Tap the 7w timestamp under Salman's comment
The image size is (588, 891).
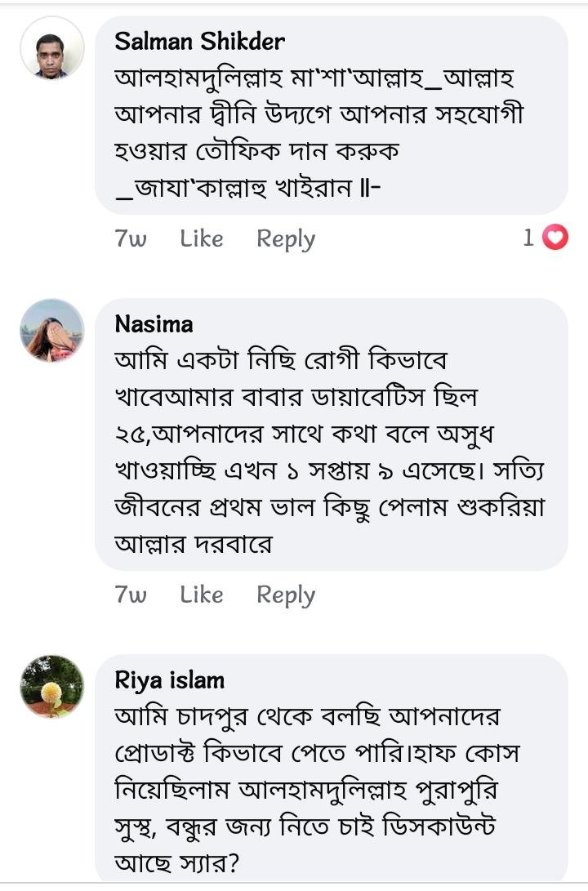point(131,238)
